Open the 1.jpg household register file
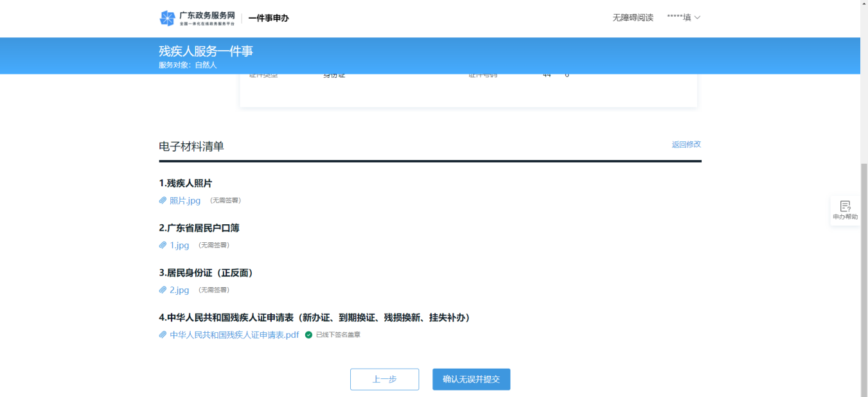The image size is (868, 397). click(179, 245)
